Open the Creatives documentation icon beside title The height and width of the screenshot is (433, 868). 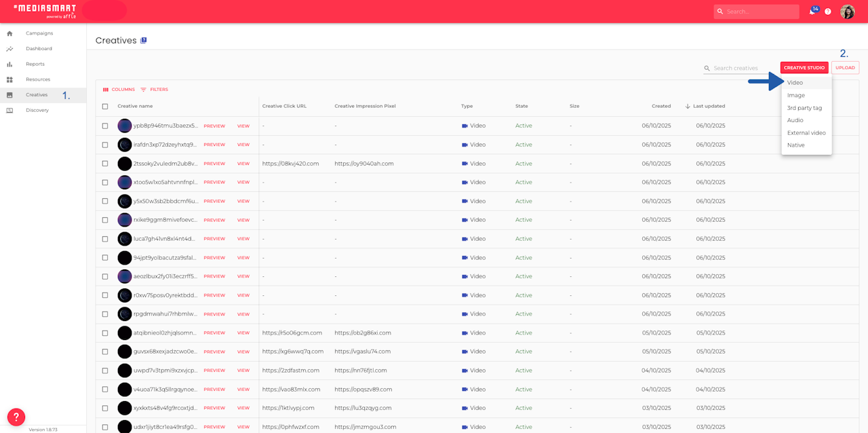[x=144, y=41]
